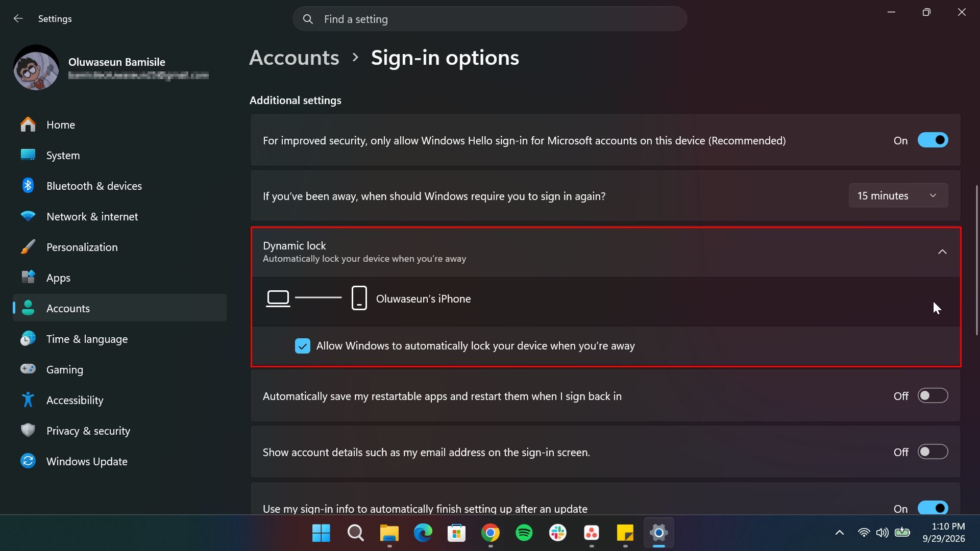
Task: Click the Gaming controller icon
Action: click(28, 369)
